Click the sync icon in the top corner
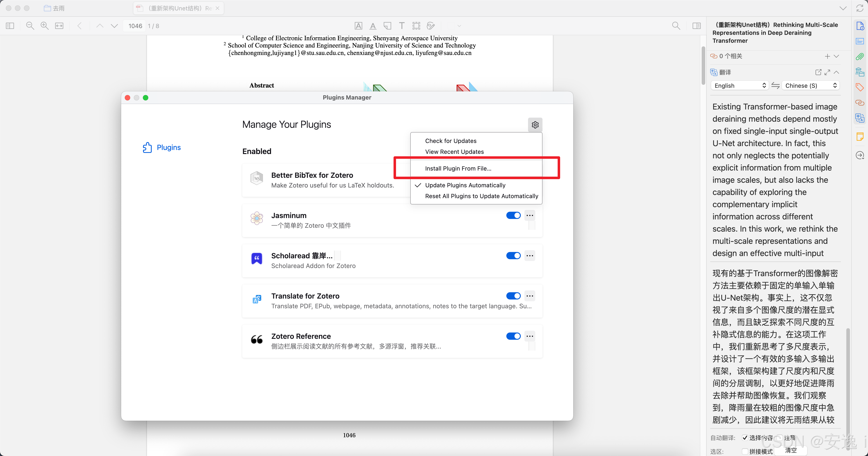This screenshot has height=456, width=868. (x=860, y=8)
